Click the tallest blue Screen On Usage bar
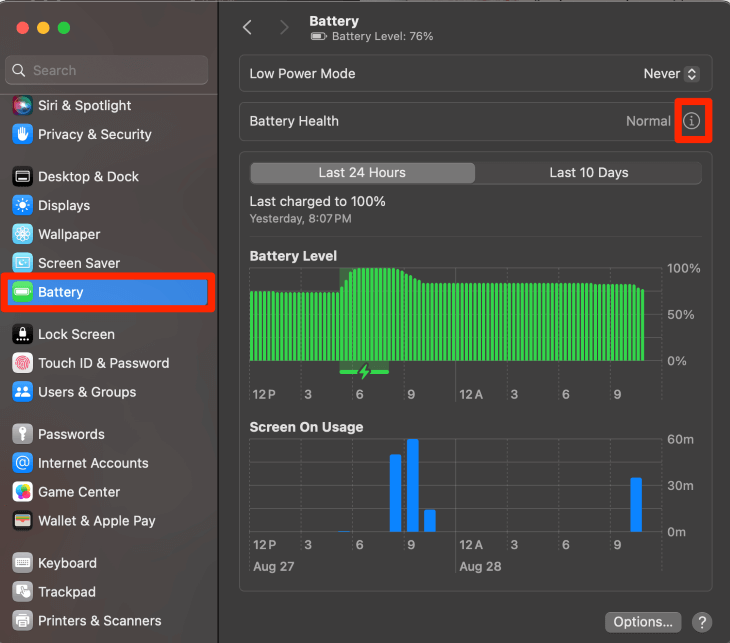This screenshot has height=643, width=730. tap(412, 486)
